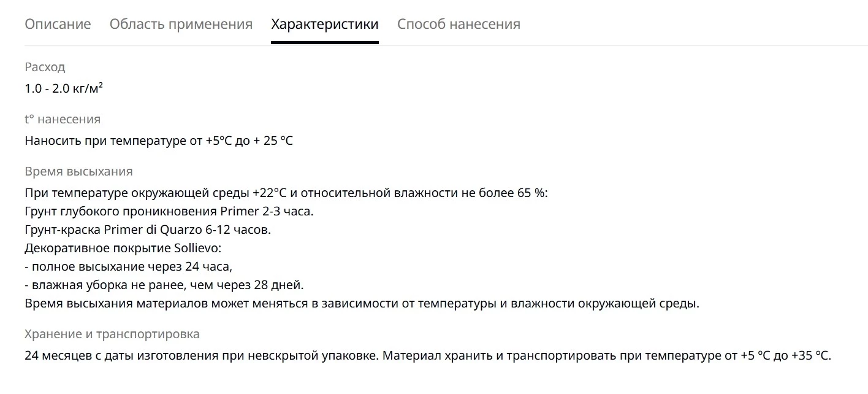Click the t° нанесения heading
Image resolution: width=868 pixels, height=394 pixels.
pyautogui.click(x=63, y=119)
